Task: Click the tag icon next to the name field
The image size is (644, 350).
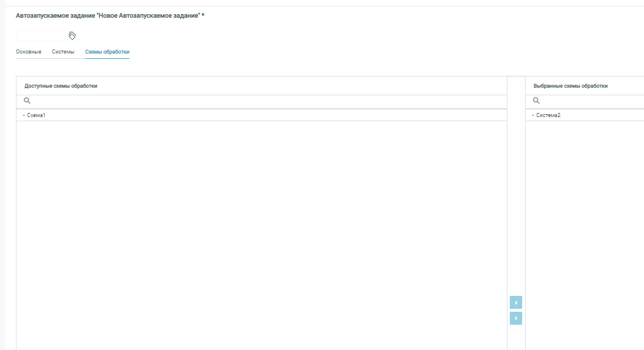Action: (72, 36)
